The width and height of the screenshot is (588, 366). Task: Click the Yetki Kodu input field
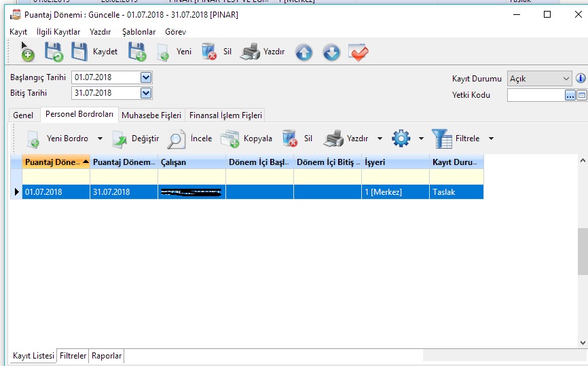pos(536,95)
